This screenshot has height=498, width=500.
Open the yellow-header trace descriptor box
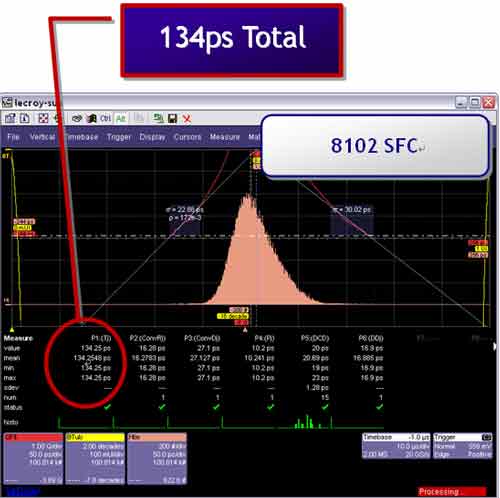[x=95, y=459]
